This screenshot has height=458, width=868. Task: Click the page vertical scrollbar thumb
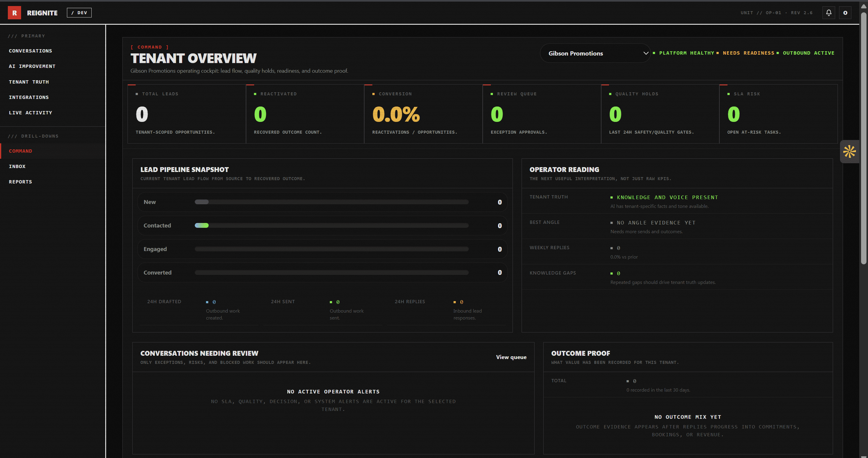pos(863,138)
